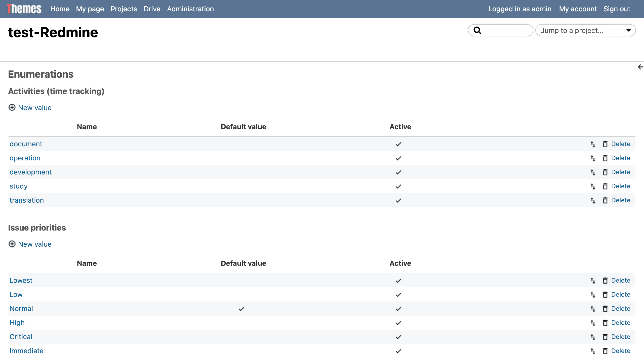
Task: Click the active checkmark for Lowest priority
Action: 398,281
